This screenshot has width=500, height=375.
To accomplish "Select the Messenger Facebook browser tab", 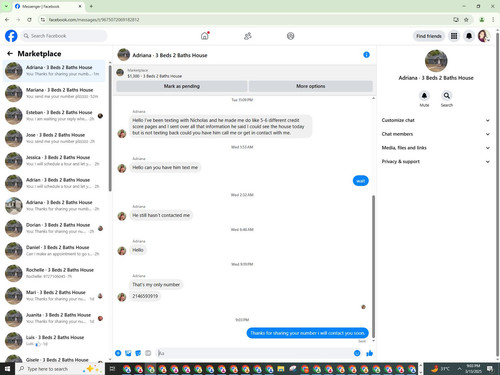I will tap(48, 6).
